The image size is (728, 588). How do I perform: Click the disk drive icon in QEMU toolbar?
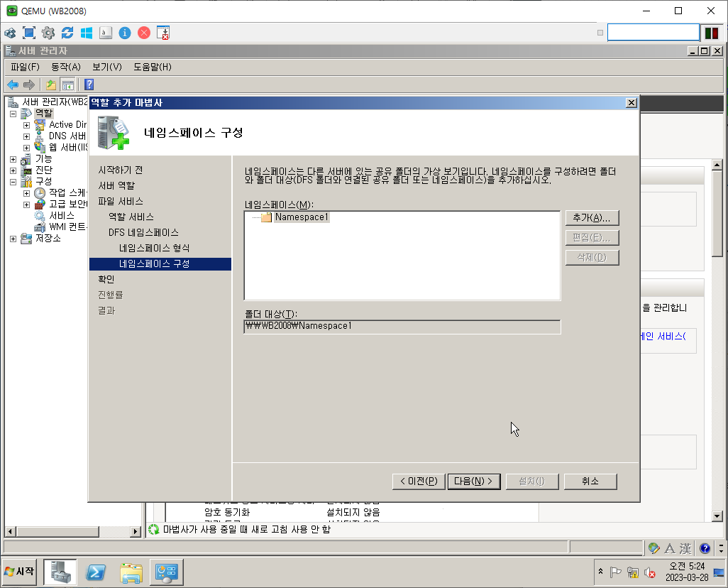pyautogui.click(x=106, y=33)
